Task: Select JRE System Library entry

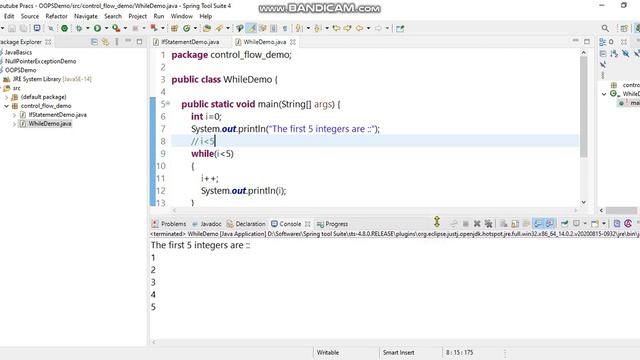Action: coord(52,79)
